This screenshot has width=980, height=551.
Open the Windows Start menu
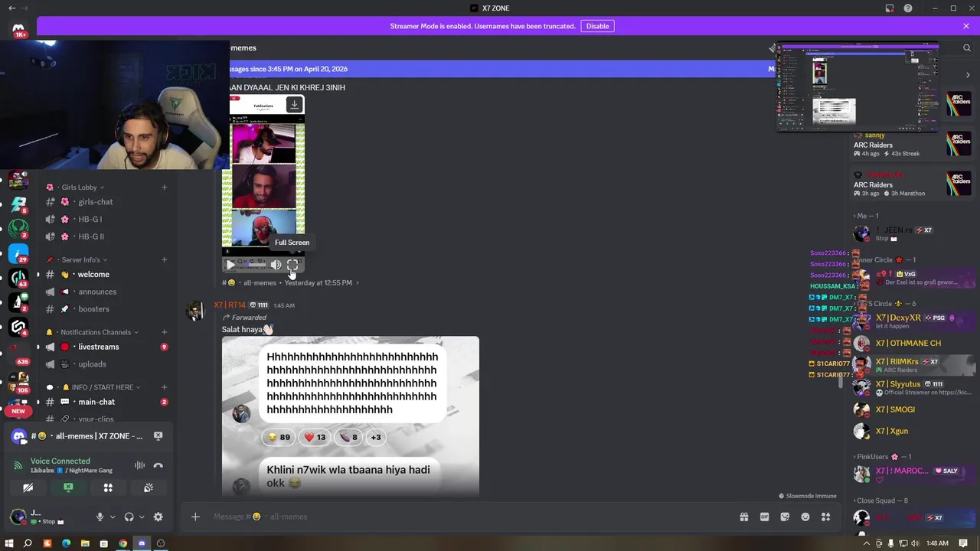(9, 543)
